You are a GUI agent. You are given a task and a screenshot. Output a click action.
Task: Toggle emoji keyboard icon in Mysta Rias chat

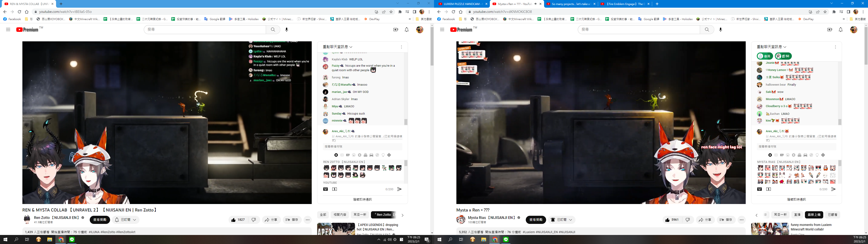759,189
